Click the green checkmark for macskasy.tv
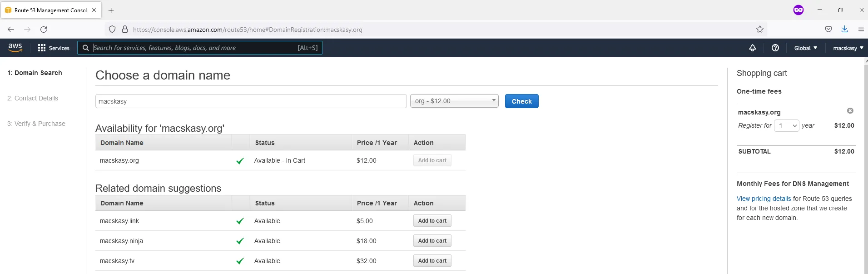Viewport: 868px width, 274px height. click(240, 261)
